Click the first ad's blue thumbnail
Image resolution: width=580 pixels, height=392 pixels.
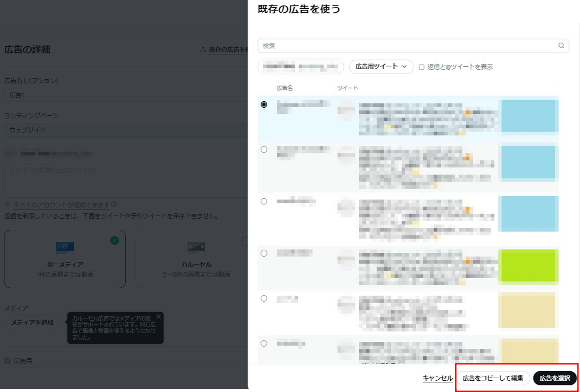(x=528, y=116)
